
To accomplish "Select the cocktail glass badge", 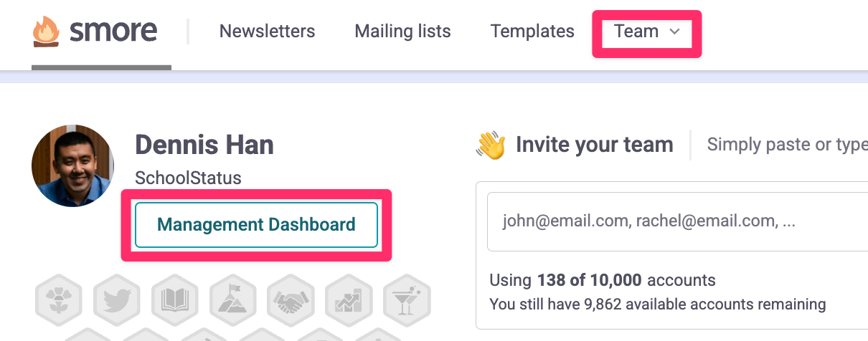I will (407, 299).
